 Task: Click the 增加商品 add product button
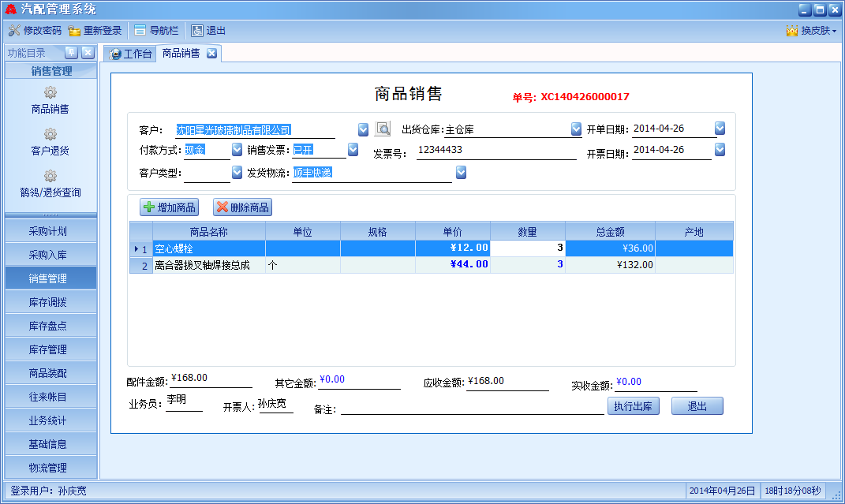pos(169,207)
